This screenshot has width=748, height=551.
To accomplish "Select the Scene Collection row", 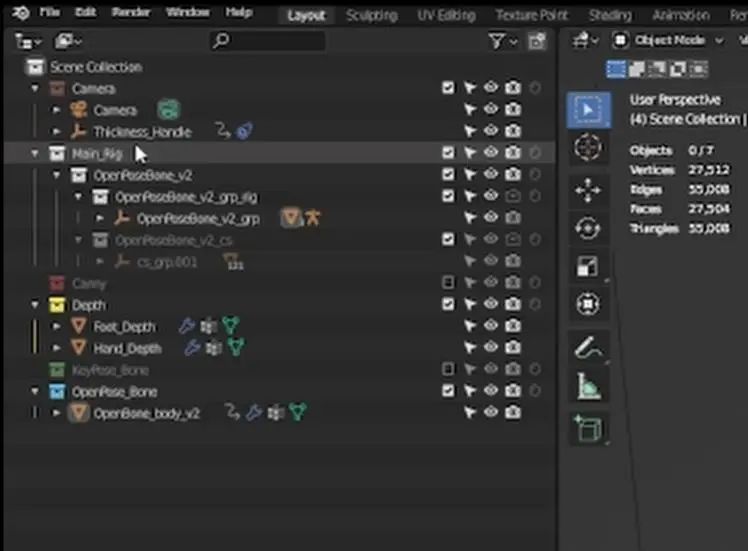I will [x=279, y=67].
